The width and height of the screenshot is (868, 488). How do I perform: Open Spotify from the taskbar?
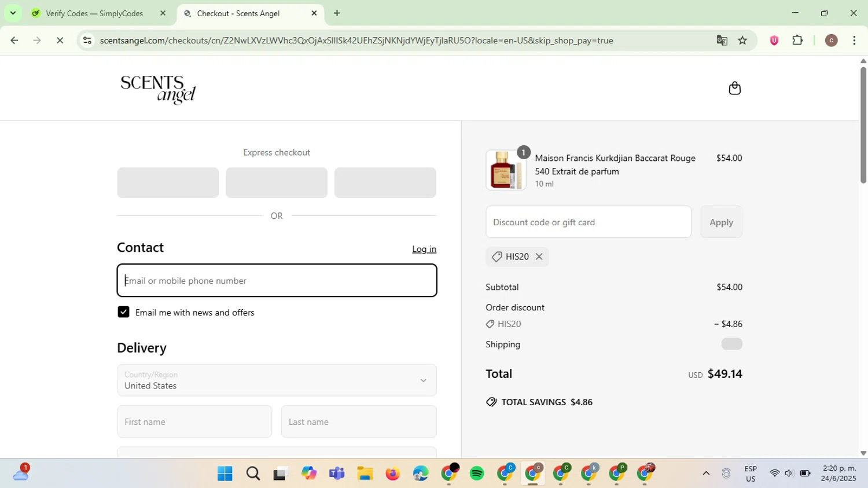[477, 474]
